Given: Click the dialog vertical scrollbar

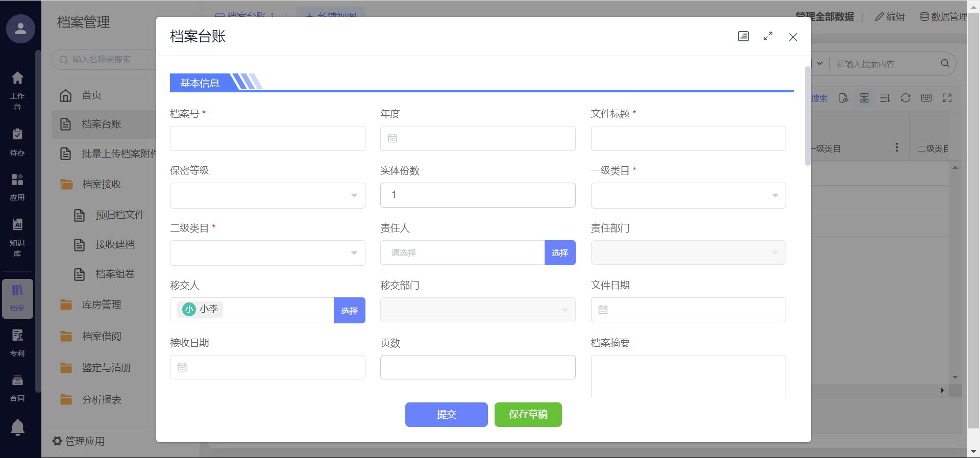Looking at the screenshot, I should pos(807,116).
